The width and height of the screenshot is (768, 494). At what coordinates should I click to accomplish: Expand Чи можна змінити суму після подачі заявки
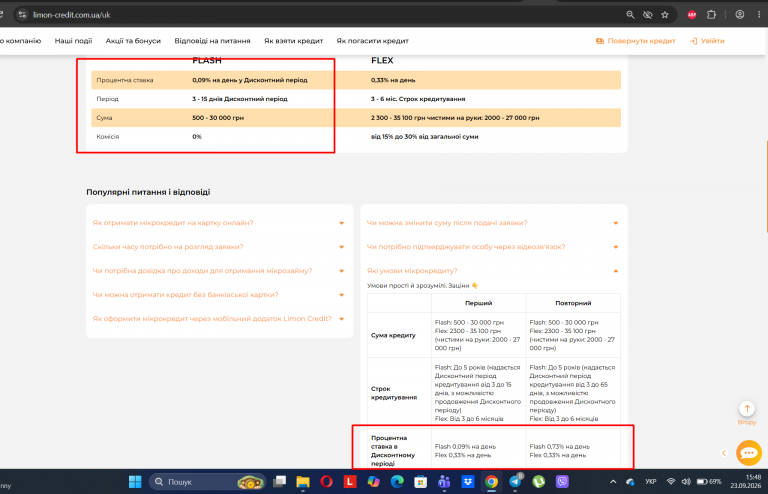click(493, 223)
